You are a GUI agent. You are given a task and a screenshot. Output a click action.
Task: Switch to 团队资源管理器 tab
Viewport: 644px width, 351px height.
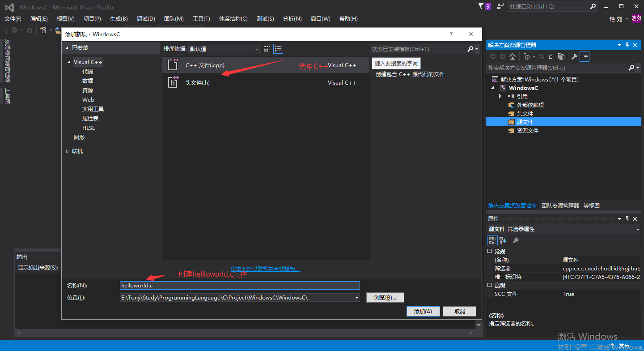[x=560, y=205]
